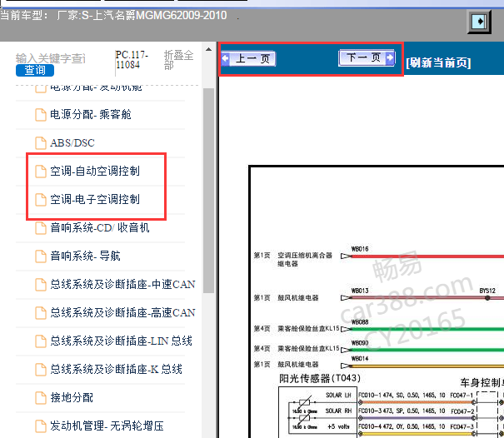Click the SOLAR LH pin label
This screenshot has height=438, width=504.
coord(338,396)
